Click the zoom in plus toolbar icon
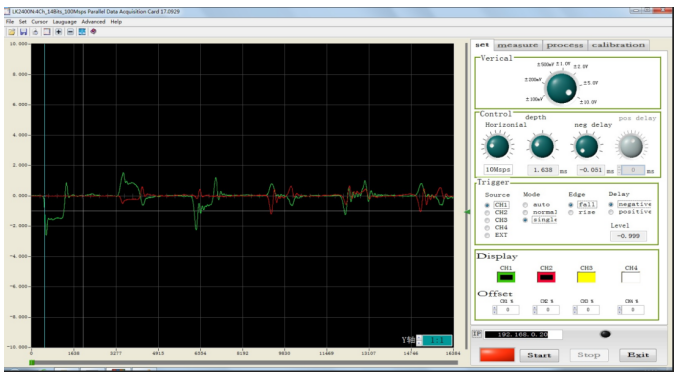 58,32
